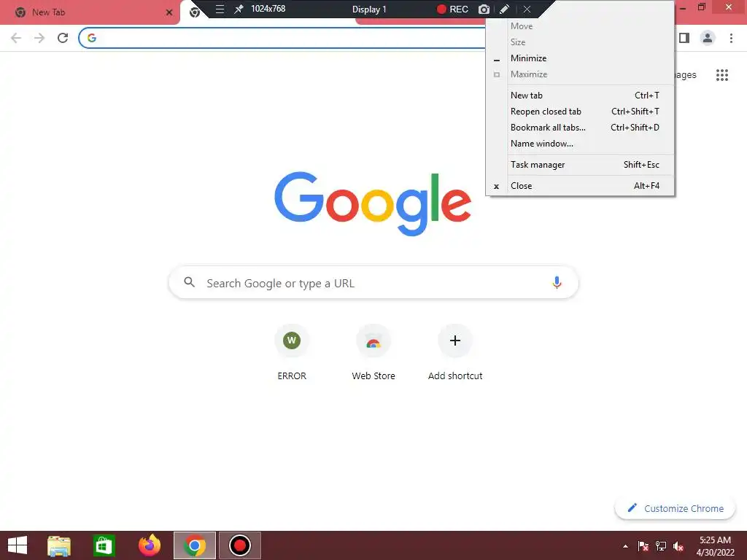Click the muted volume tray icon

[678, 546]
